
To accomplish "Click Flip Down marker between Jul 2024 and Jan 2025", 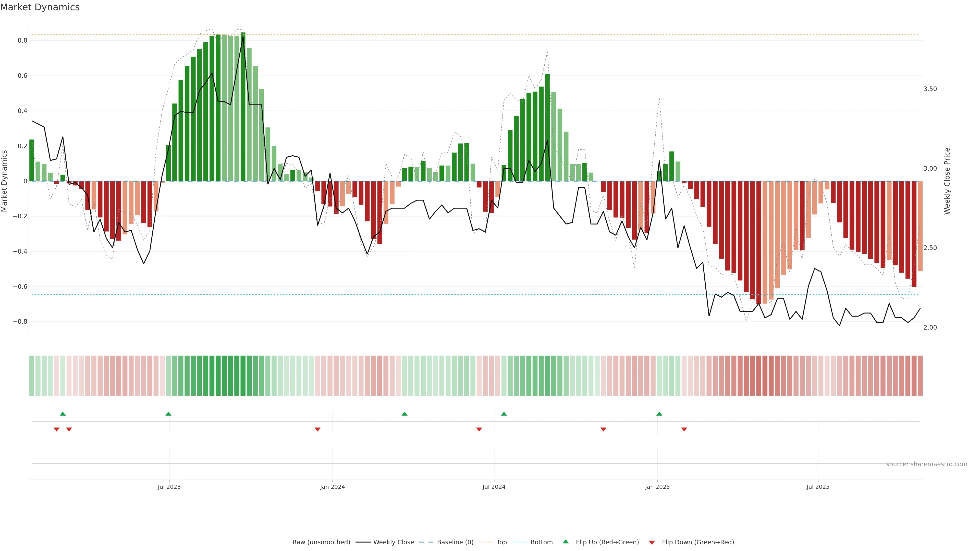I will [603, 429].
